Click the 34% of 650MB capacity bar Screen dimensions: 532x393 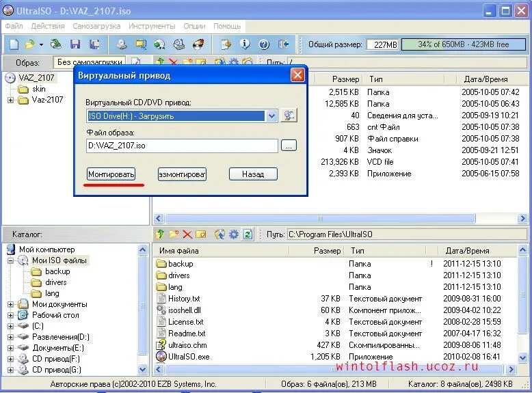(x=464, y=44)
